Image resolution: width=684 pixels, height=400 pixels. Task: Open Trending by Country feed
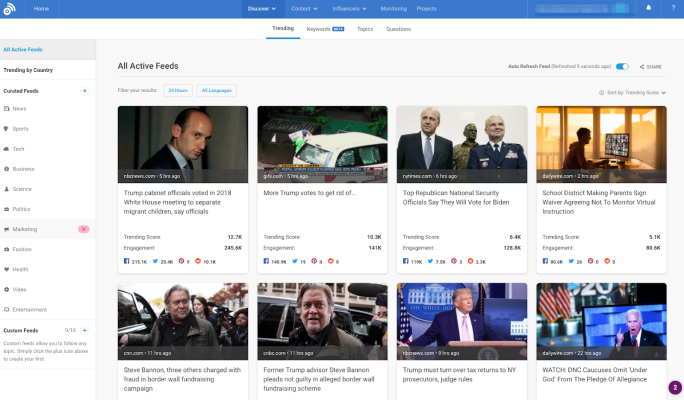pyautogui.click(x=28, y=70)
